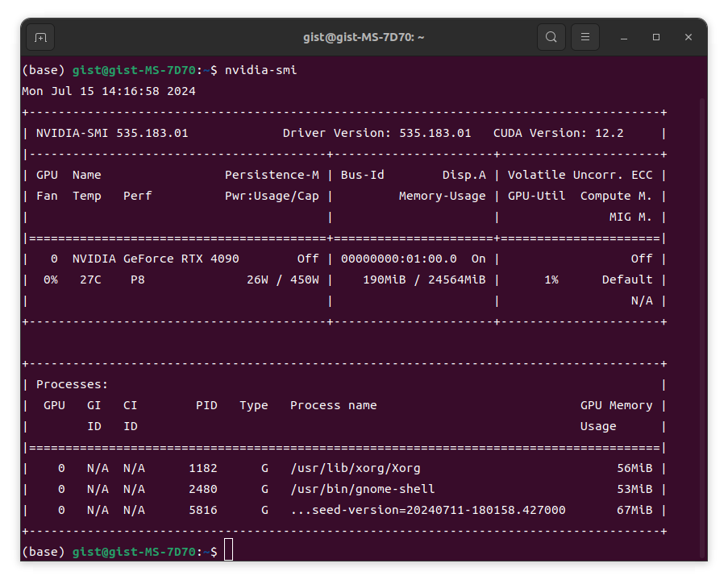The height and width of the screenshot is (584, 728).
Task: Open a new terminal tab
Action: coord(40,37)
